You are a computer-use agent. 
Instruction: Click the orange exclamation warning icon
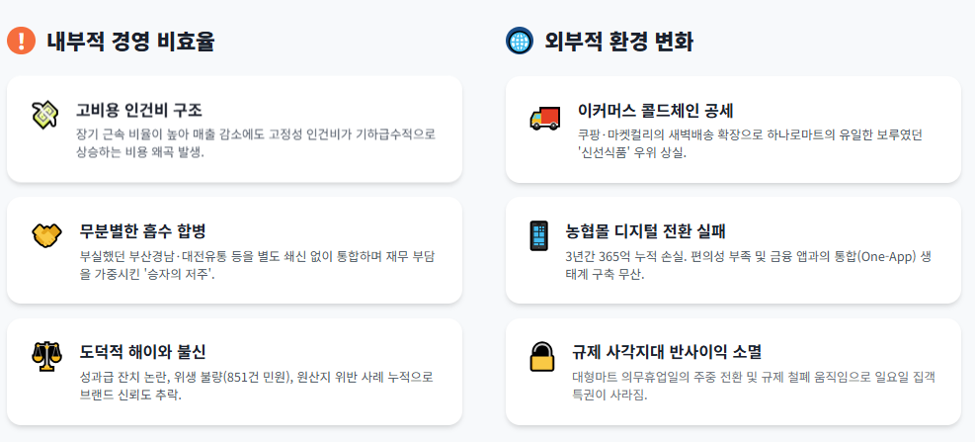tap(21, 41)
